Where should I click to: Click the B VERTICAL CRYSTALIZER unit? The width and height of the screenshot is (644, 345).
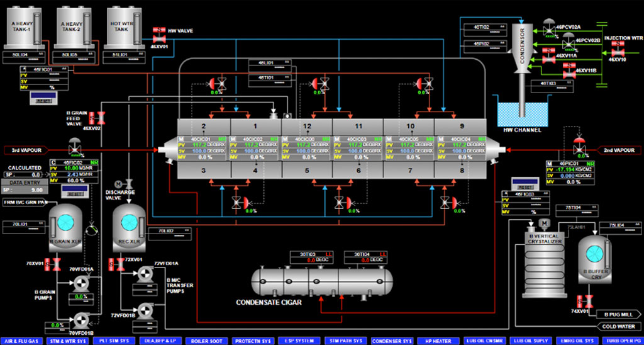tap(544, 264)
